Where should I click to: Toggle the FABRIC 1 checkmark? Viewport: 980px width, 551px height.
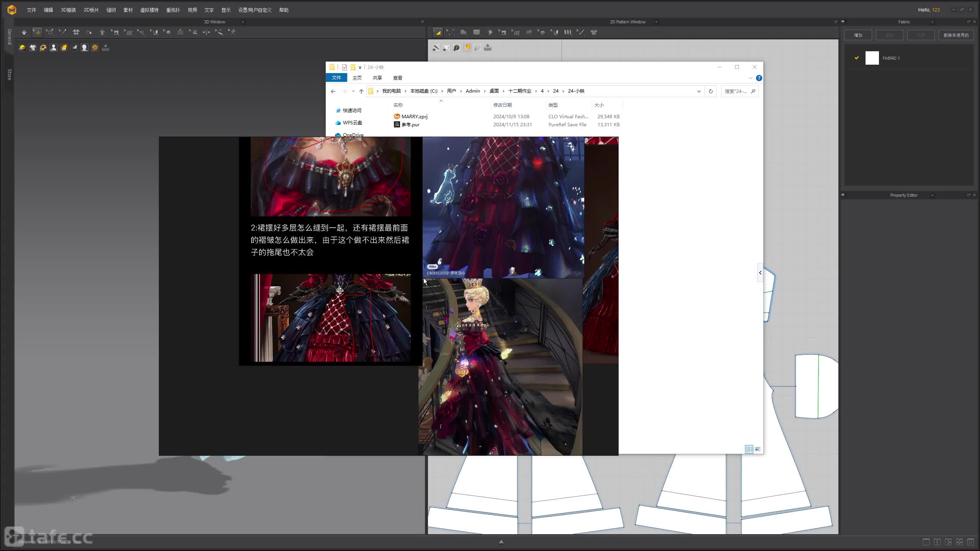point(857,58)
